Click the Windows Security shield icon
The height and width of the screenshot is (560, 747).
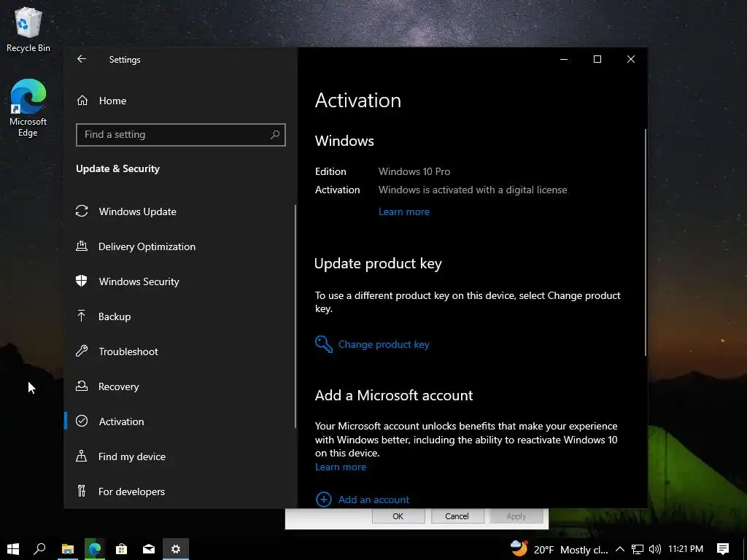pos(82,281)
